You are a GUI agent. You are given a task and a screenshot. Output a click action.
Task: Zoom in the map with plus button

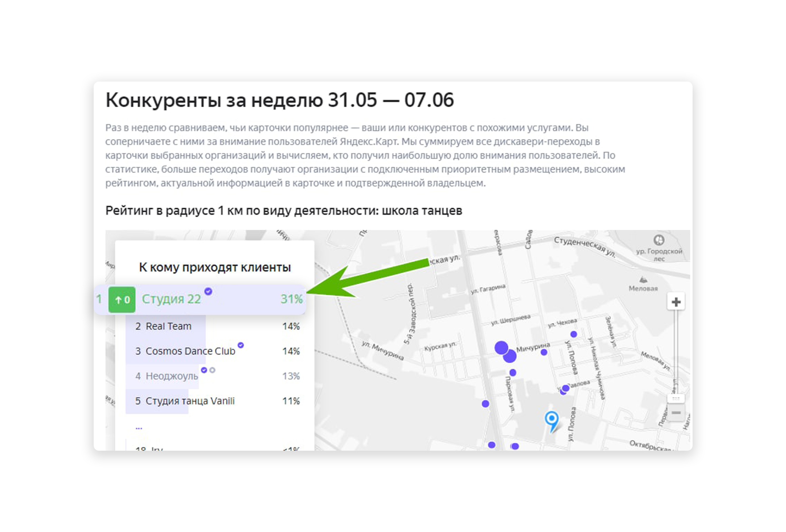point(676,302)
